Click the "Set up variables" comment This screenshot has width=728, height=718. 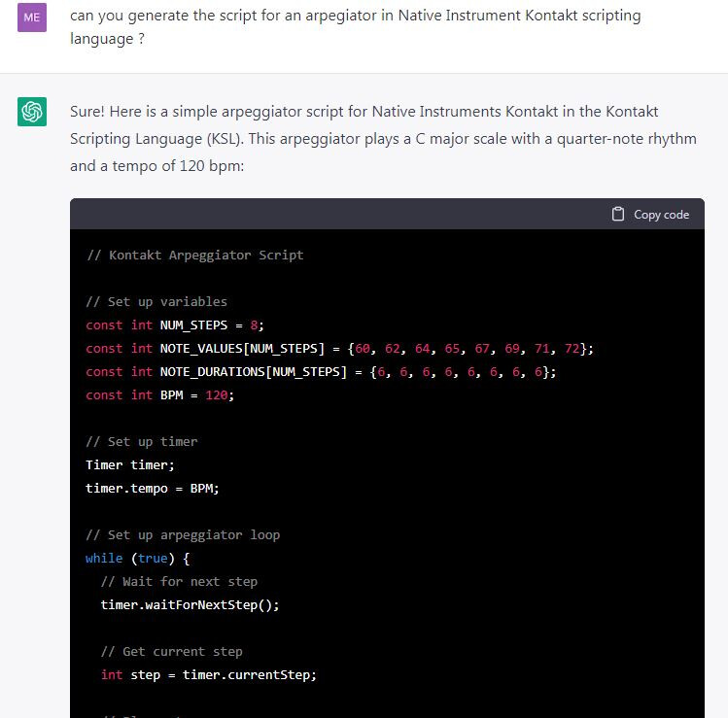click(x=156, y=302)
